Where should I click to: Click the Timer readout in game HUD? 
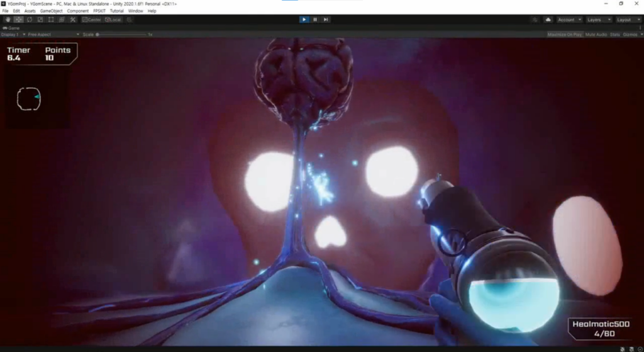coord(18,54)
